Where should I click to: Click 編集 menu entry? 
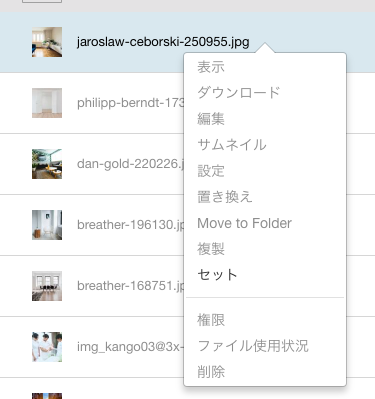(x=211, y=119)
